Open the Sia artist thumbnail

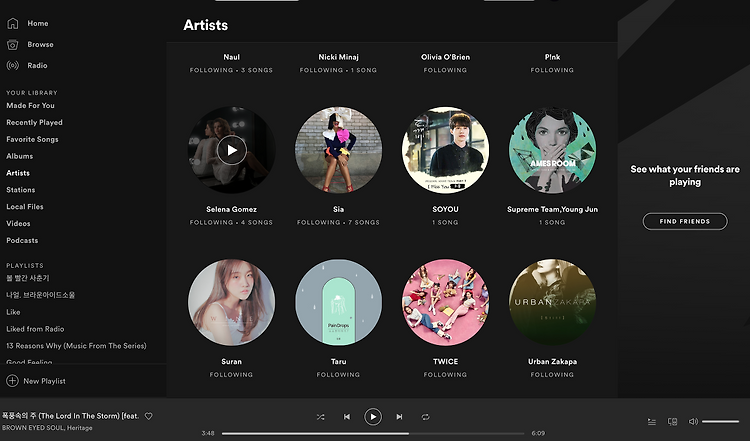pyautogui.click(x=338, y=150)
